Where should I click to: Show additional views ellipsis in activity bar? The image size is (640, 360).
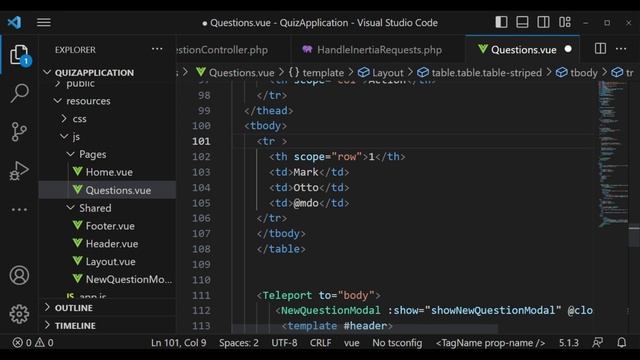coord(19,210)
